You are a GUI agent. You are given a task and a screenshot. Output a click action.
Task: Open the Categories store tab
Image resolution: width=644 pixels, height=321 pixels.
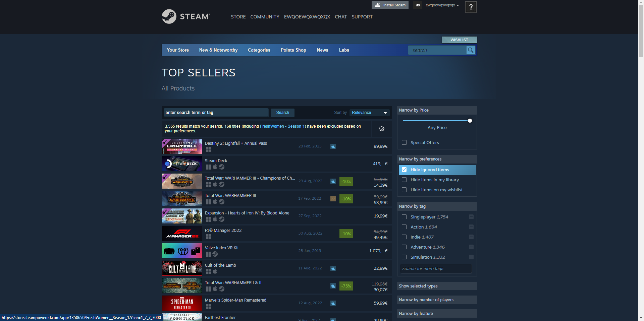(259, 50)
